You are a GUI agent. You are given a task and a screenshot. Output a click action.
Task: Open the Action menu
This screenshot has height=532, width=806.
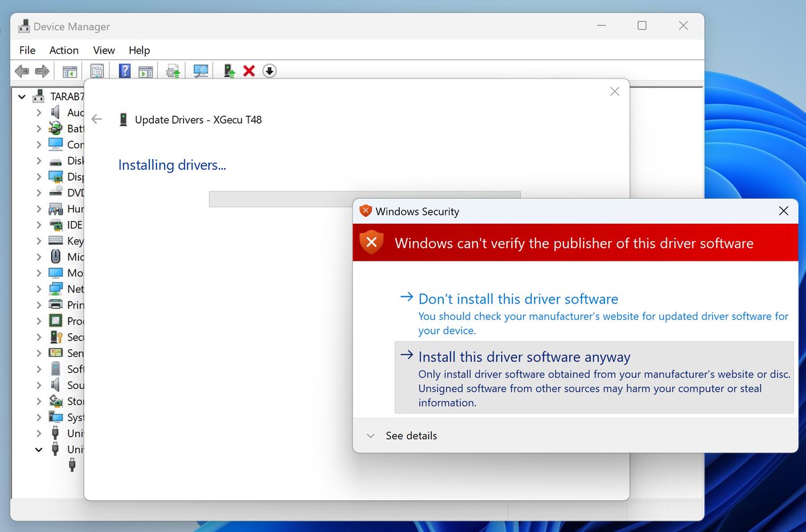(64, 50)
